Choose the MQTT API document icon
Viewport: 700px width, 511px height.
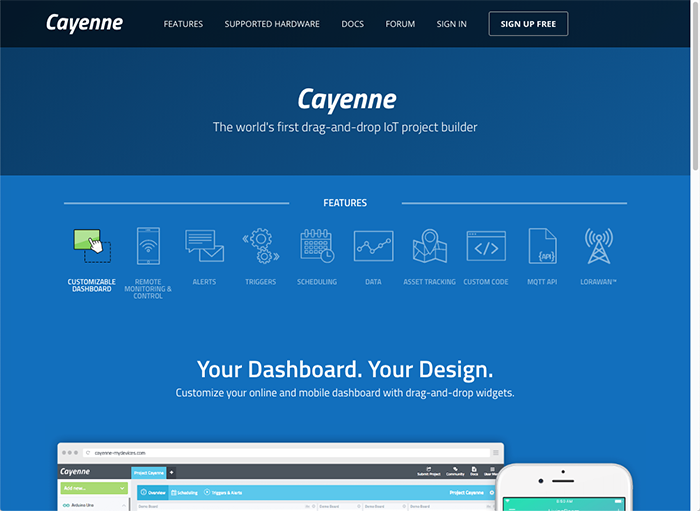[542, 246]
